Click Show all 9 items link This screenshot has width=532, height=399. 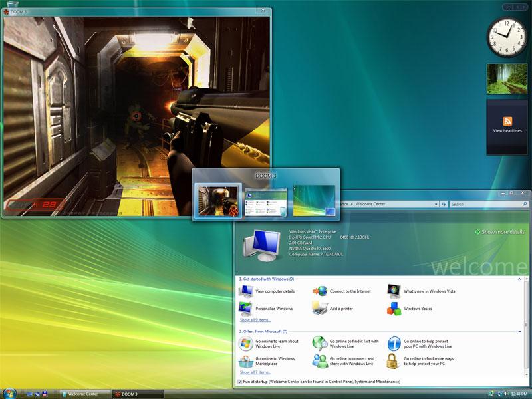pyautogui.click(x=255, y=320)
